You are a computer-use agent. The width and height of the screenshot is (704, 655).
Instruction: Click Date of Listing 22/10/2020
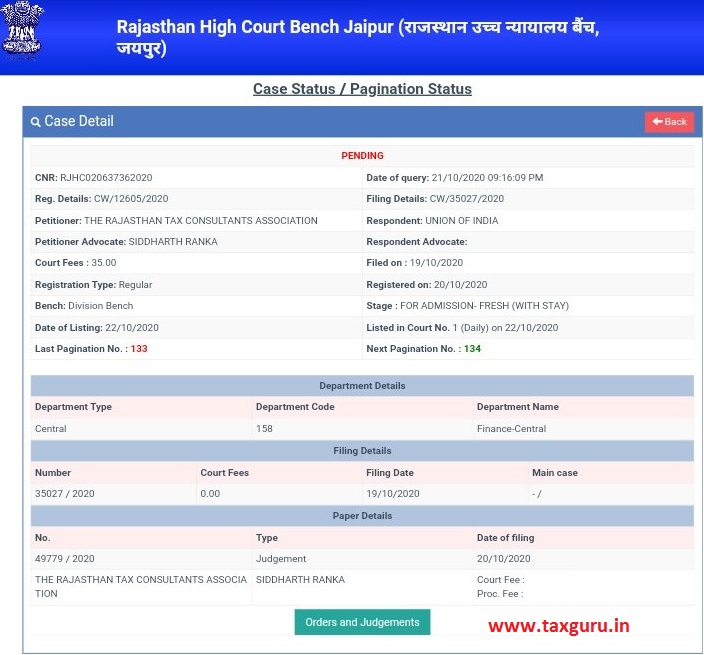tap(132, 328)
